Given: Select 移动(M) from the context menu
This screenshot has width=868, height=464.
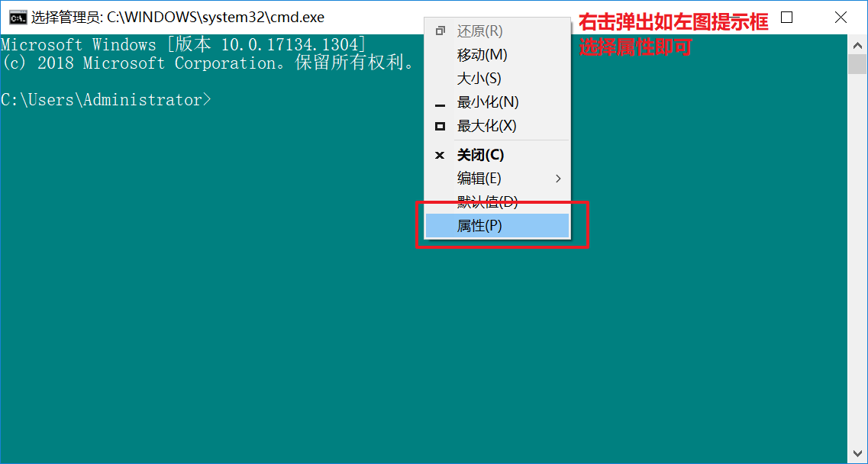Looking at the screenshot, I should pos(479,54).
